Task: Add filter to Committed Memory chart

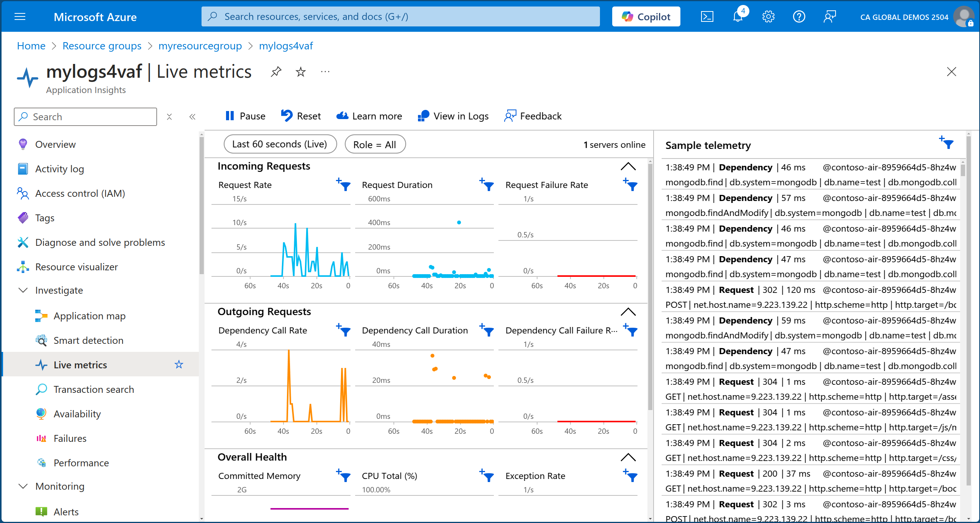Action: point(343,475)
